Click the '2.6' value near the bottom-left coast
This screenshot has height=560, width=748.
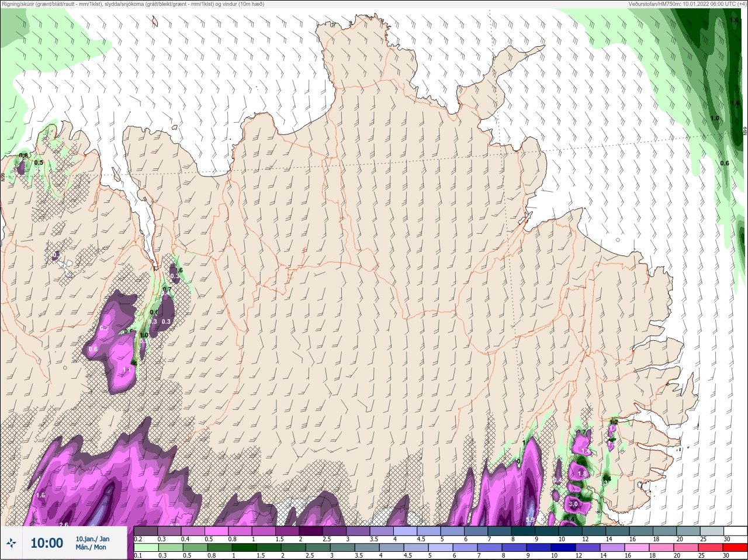tap(64, 525)
